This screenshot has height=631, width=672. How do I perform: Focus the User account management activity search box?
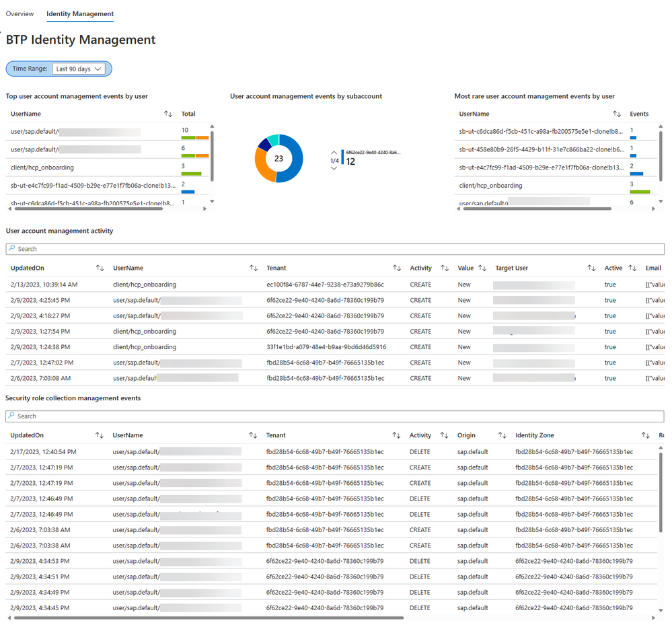pyautogui.click(x=335, y=249)
